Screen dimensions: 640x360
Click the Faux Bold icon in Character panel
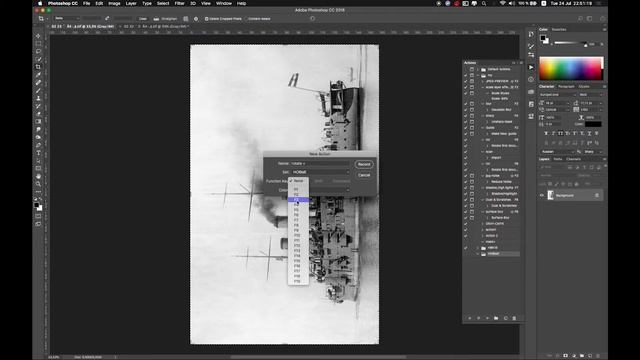(546, 133)
